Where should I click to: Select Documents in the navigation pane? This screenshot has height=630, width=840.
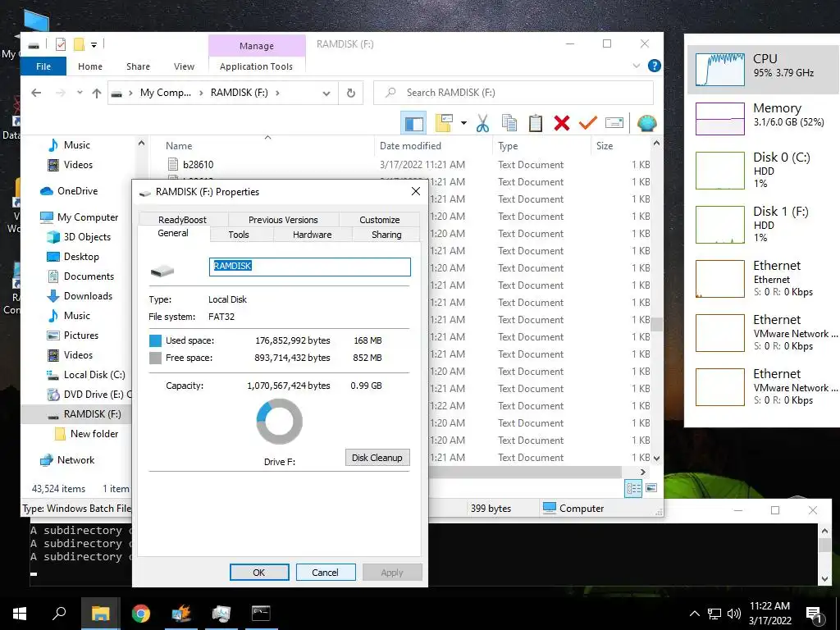click(x=80, y=276)
